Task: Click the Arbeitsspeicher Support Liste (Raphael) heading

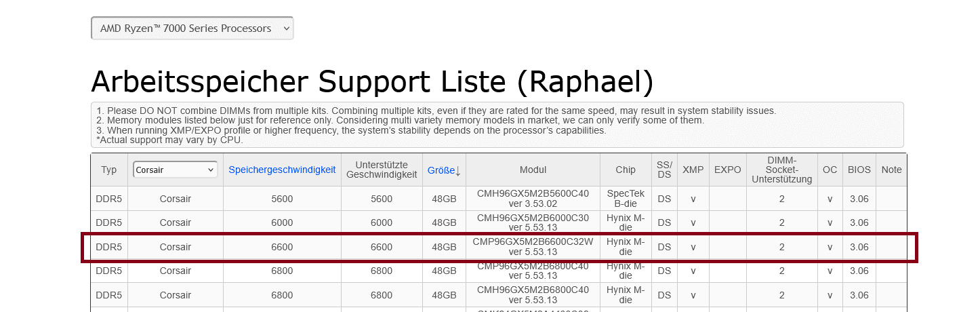Action: tap(372, 82)
